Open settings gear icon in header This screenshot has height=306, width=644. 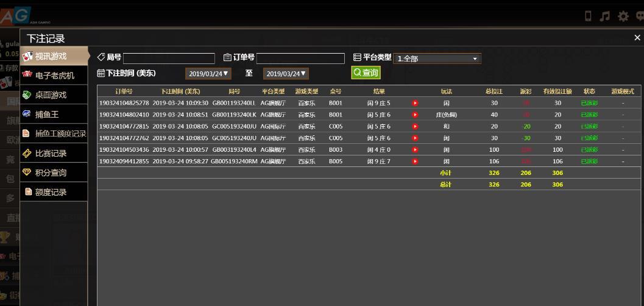623,16
